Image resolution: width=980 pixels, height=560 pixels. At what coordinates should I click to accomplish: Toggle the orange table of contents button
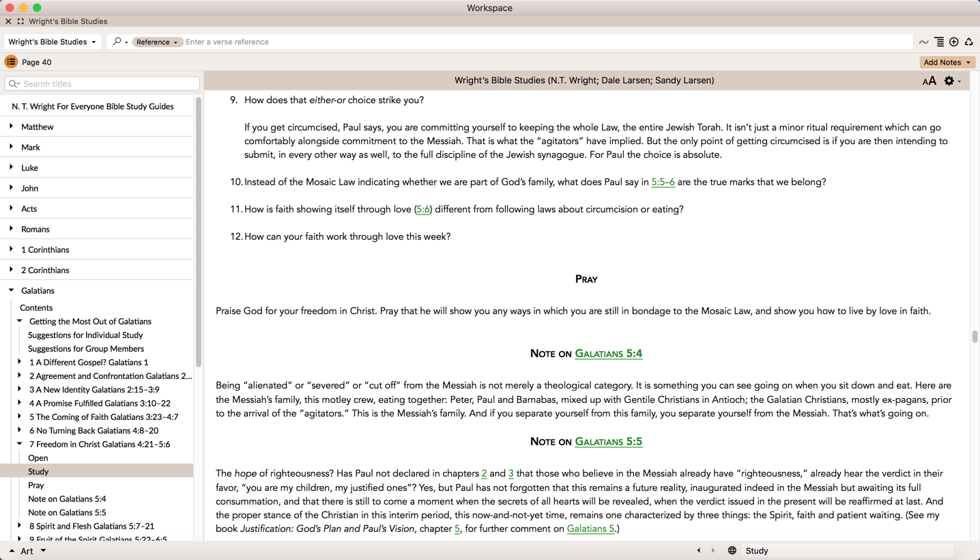pos(11,62)
